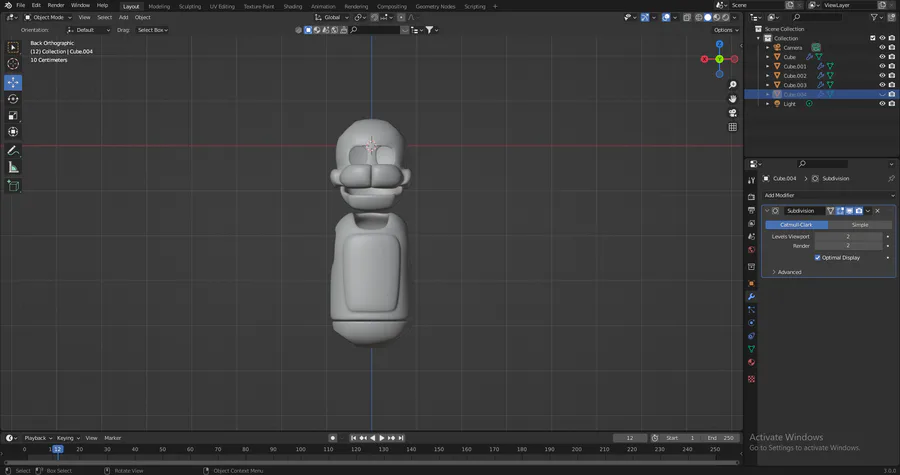The width and height of the screenshot is (900, 475).
Task: Open the Select Box drag dropdown
Action: (152, 30)
